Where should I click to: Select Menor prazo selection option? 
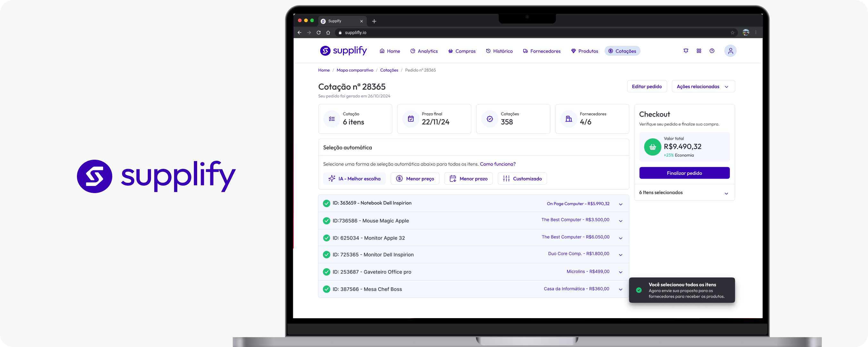(468, 178)
